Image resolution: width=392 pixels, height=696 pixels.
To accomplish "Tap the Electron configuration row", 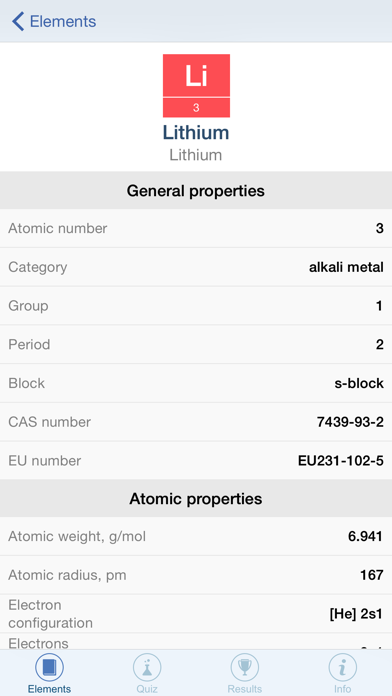I will coord(196,614).
